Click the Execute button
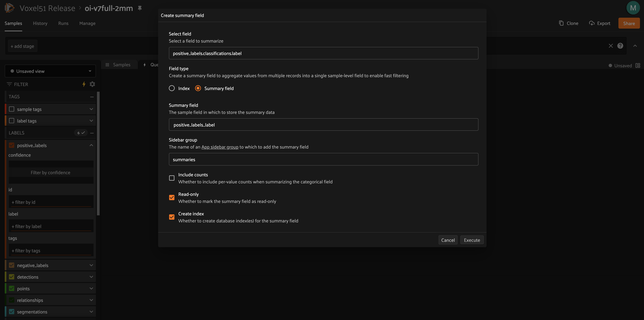The width and height of the screenshot is (644, 320). 472,240
